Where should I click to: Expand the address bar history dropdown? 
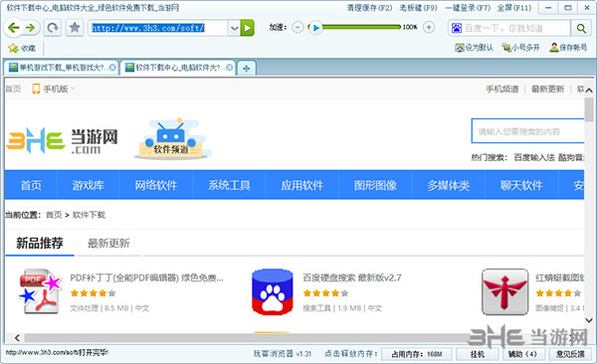[234, 28]
